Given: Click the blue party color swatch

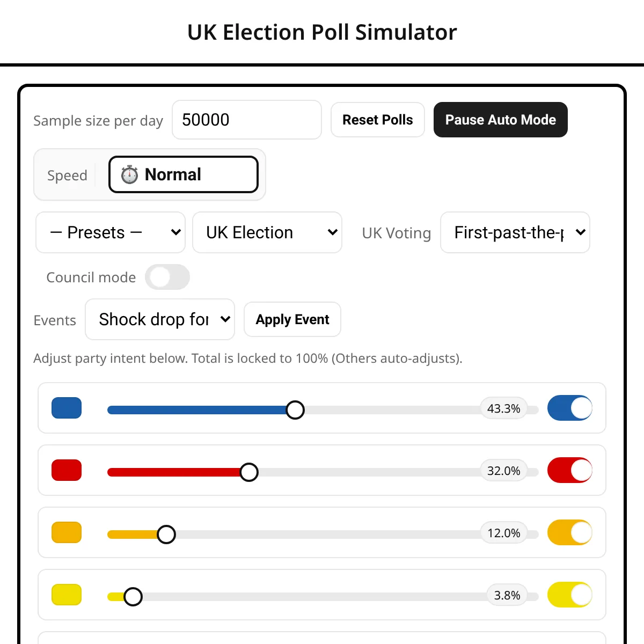Looking at the screenshot, I should click(67, 408).
